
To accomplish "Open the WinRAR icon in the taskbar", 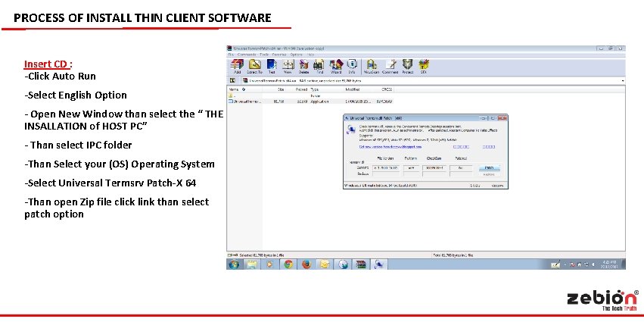I will (x=361, y=264).
